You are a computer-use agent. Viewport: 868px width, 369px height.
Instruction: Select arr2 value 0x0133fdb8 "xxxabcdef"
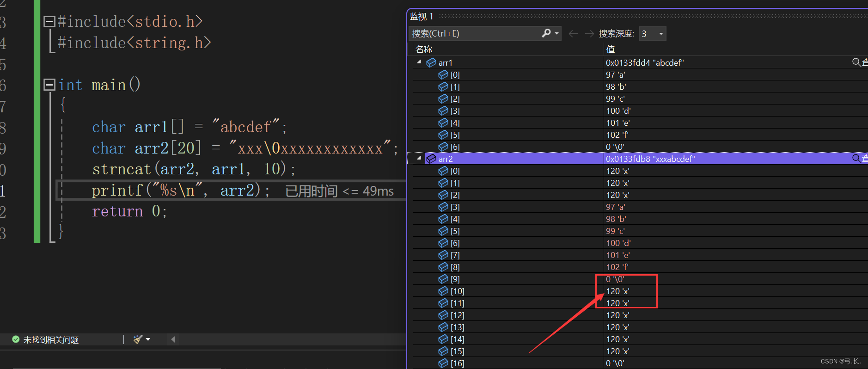(650, 159)
